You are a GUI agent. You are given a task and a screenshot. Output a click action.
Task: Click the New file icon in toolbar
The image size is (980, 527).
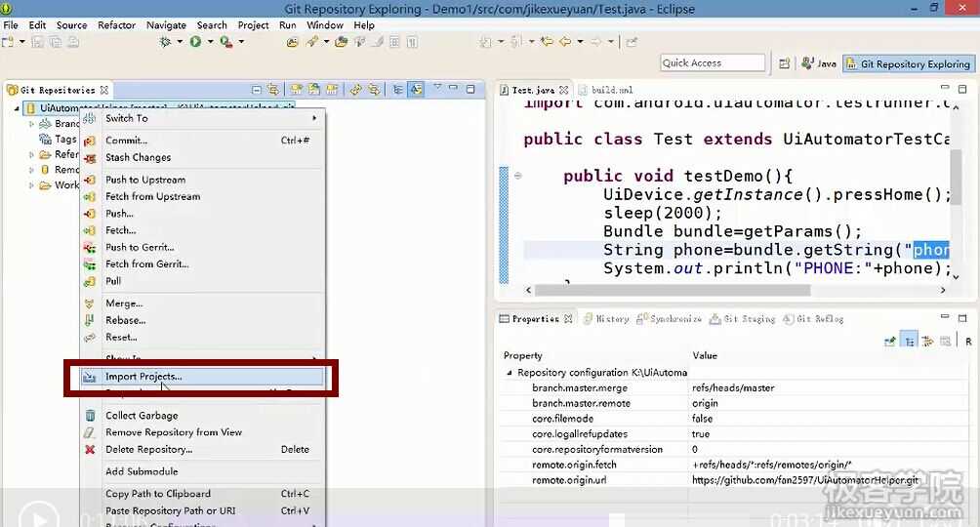[x=8, y=42]
